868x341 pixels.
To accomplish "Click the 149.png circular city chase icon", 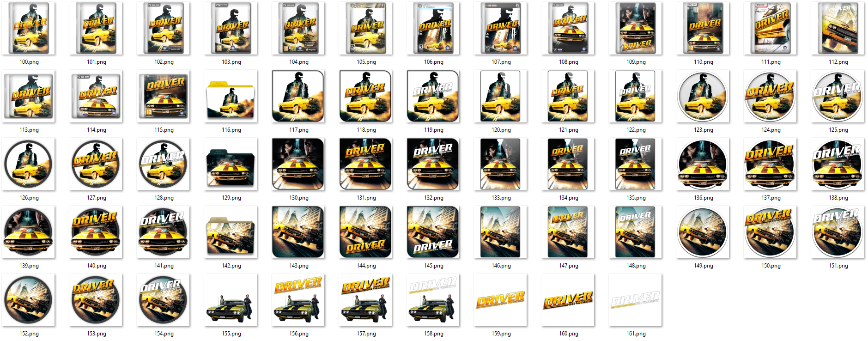I will pos(703,232).
